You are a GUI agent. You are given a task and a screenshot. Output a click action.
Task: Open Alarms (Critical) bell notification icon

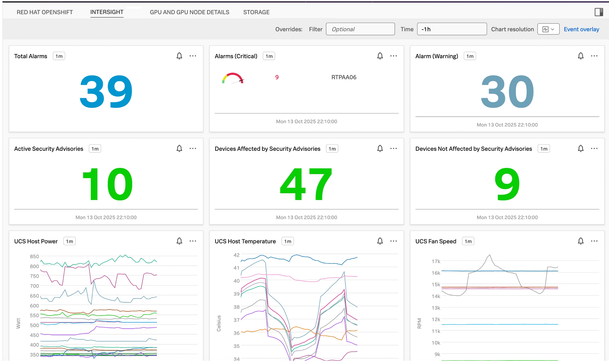pos(380,56)
